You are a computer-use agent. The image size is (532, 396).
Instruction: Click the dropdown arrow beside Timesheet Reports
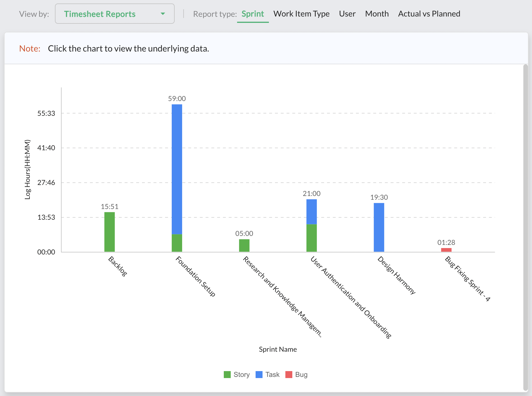(x=163, y=14)
